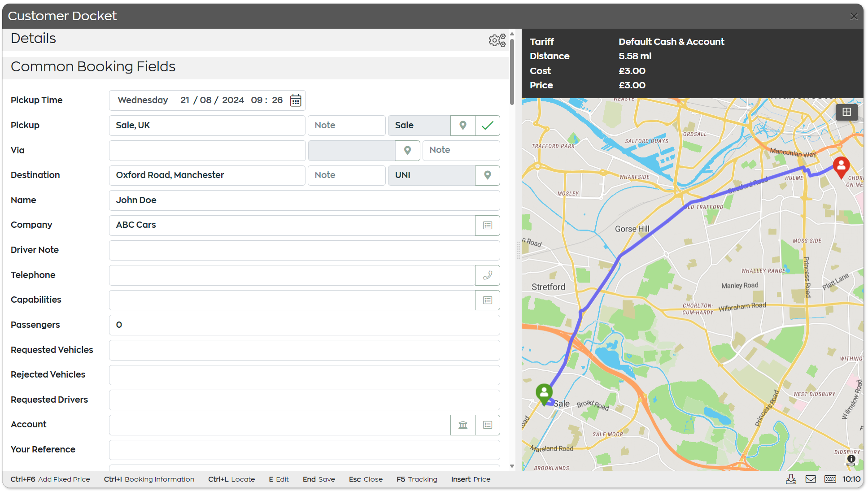Image resolution: width=868 pixels, height=491 pixels.
Task: Click the F5 Tracking shortcut
Action: (x=417, y=479)
